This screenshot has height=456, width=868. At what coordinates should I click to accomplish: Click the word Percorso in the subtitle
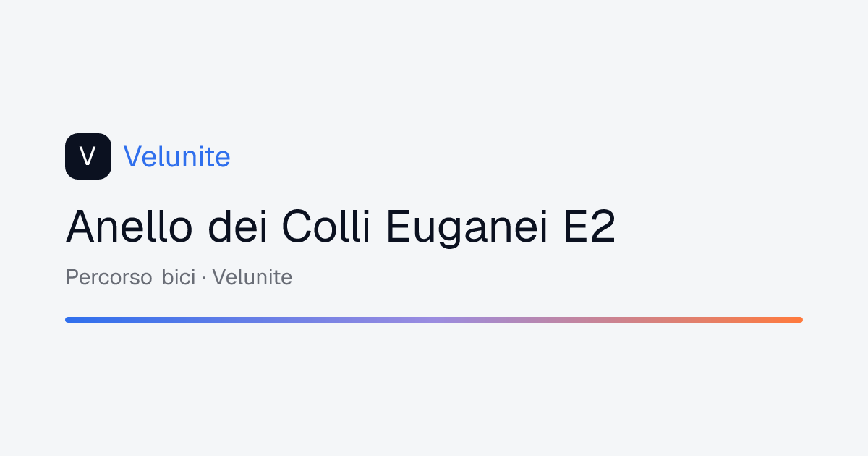click(x=109, y=277)
